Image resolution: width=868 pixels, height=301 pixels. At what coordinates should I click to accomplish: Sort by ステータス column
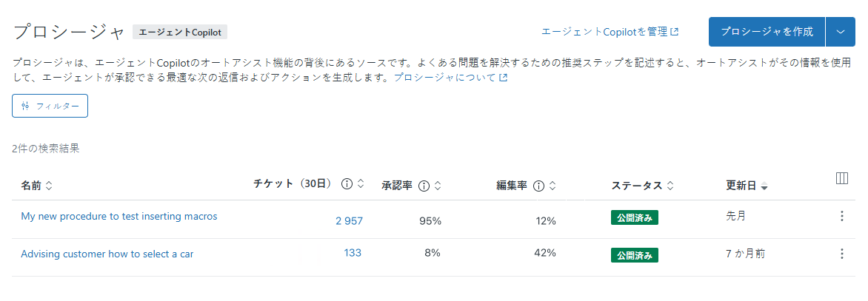[670, 186]
